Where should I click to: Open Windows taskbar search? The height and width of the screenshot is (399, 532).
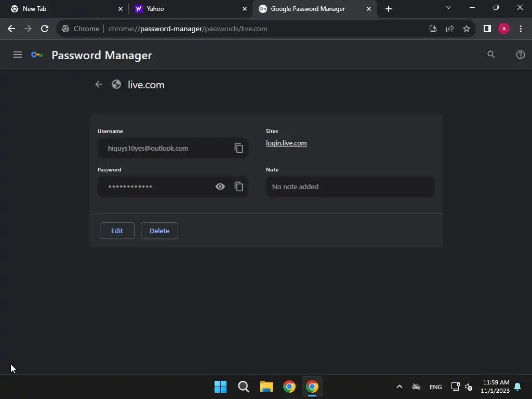click(244, 387)
